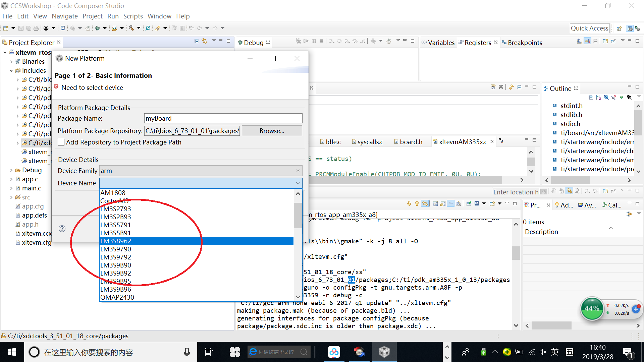This screenshot has width=644, height=362.
Task: Collapse all in Project Explorer
Action: click(197, 41)
